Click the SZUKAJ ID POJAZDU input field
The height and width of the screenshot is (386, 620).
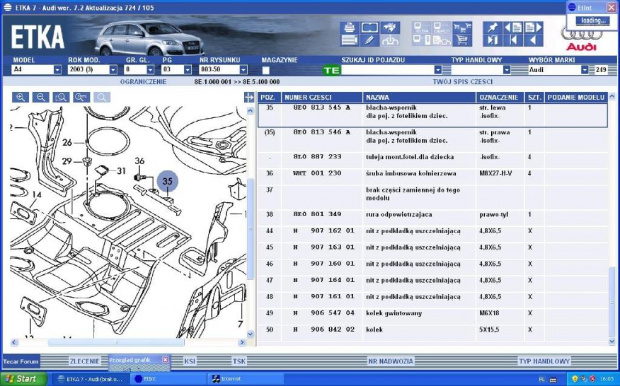tap(388, 70)
